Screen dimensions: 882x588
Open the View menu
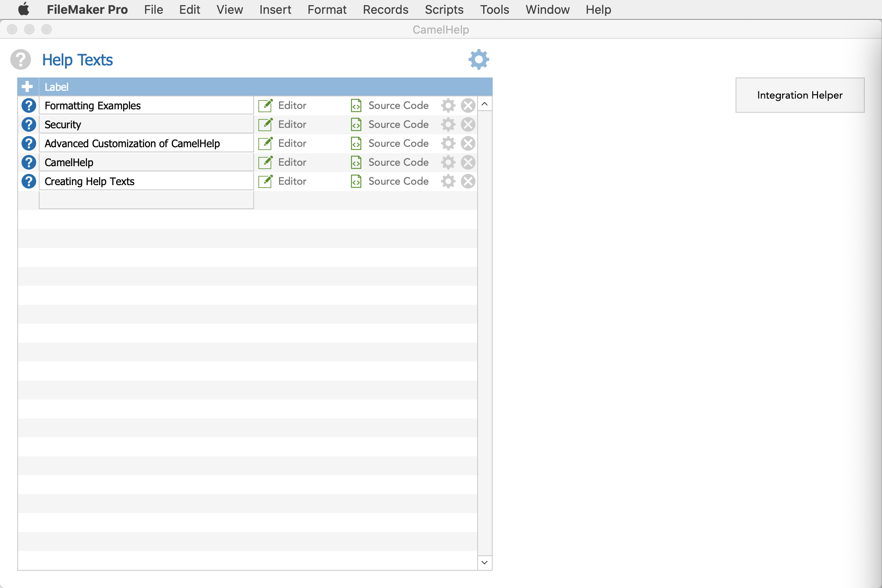[x=230, y=9]
